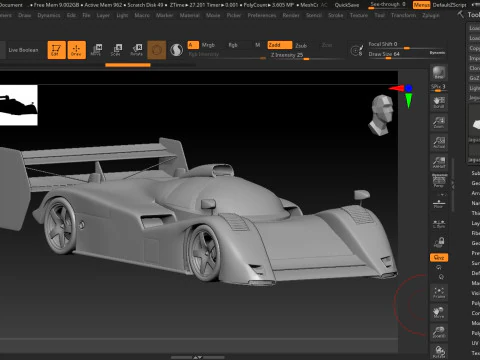The width and height of the screenshot is (480, 360).
Task: Click the red X axis cone
Action: coord(396,88)
